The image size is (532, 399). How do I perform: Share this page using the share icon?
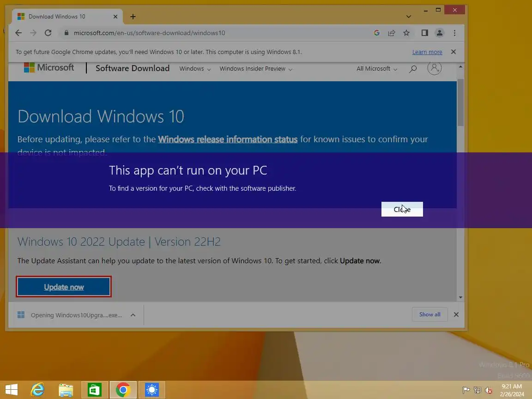(392, 33)
